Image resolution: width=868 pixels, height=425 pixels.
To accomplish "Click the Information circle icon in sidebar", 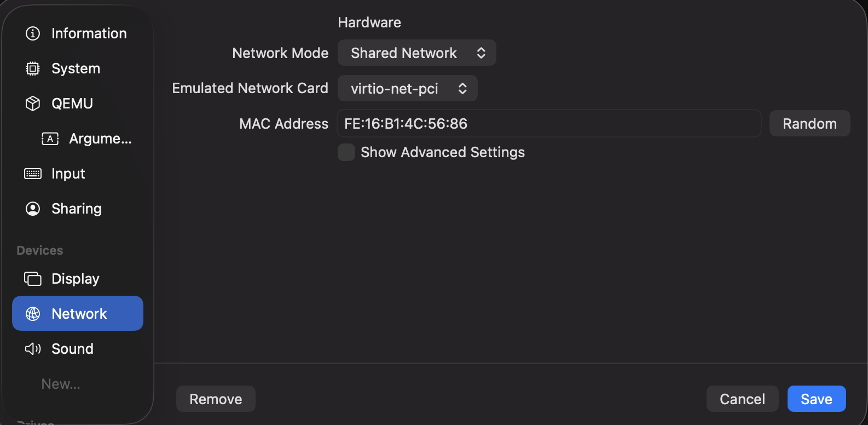I will [x=33, y=33].
